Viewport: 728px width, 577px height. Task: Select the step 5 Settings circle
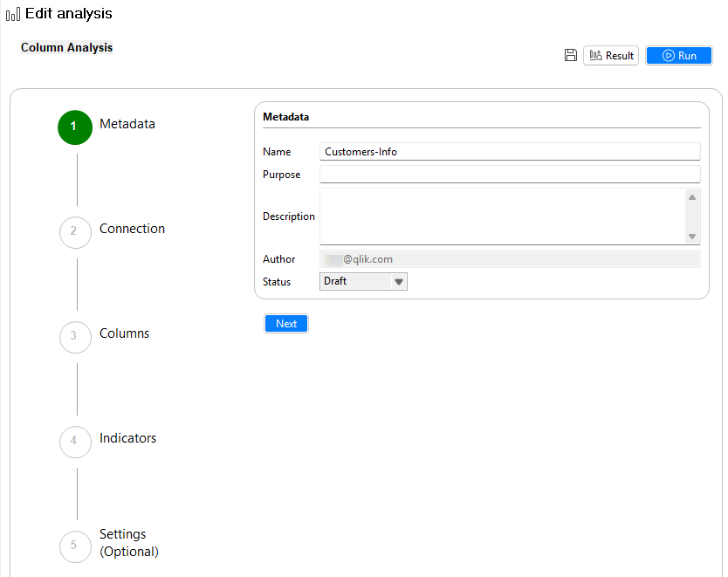click(75, 546)
